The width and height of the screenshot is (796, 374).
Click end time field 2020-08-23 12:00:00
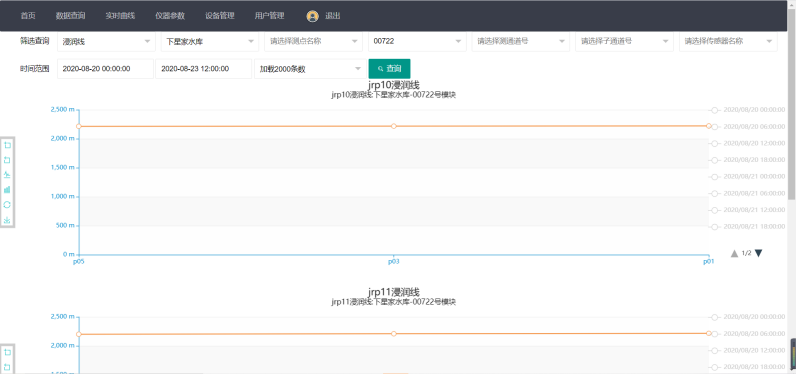pyautogui.click(x=204, y=69)
